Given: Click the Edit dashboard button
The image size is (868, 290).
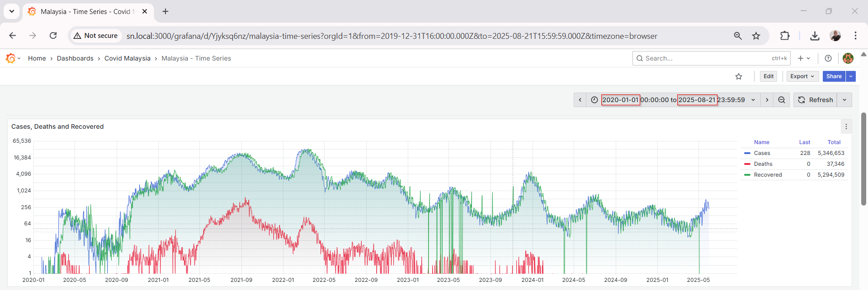Looking at the screenshot, I should 769,76.
